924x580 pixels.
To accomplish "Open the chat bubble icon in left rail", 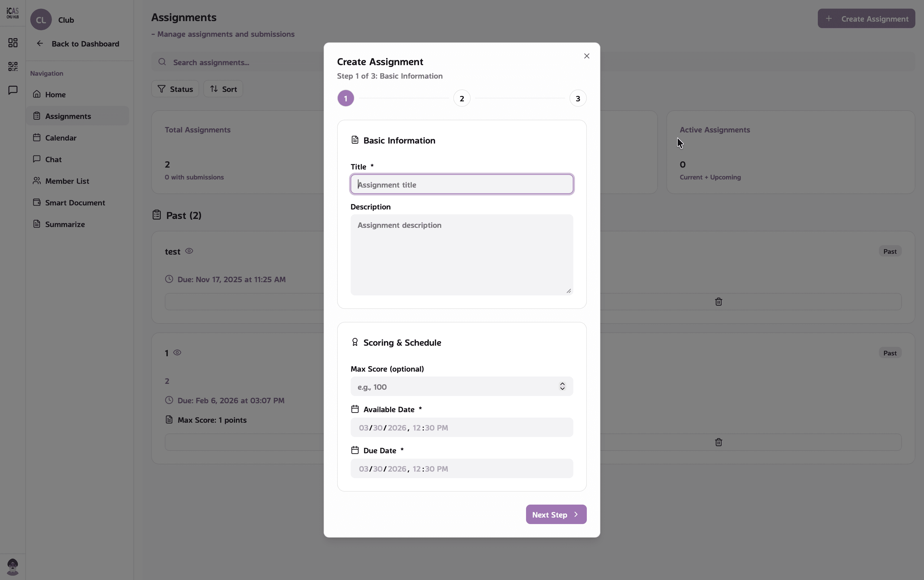I will pos(13,90).
